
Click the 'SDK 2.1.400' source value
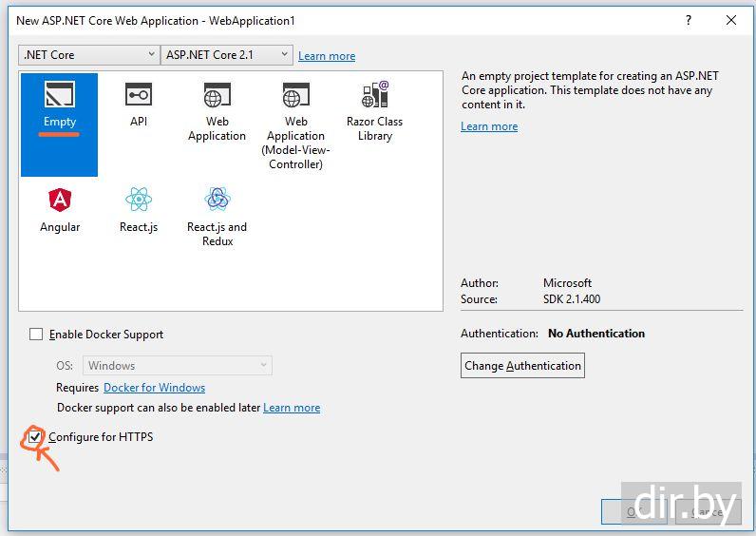pos(572,299)
